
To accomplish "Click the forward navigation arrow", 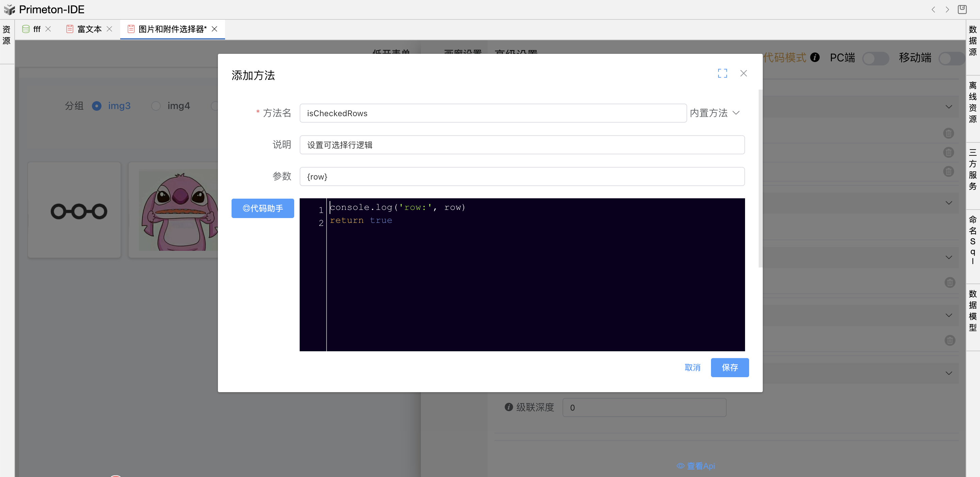I will click(948, 10).
